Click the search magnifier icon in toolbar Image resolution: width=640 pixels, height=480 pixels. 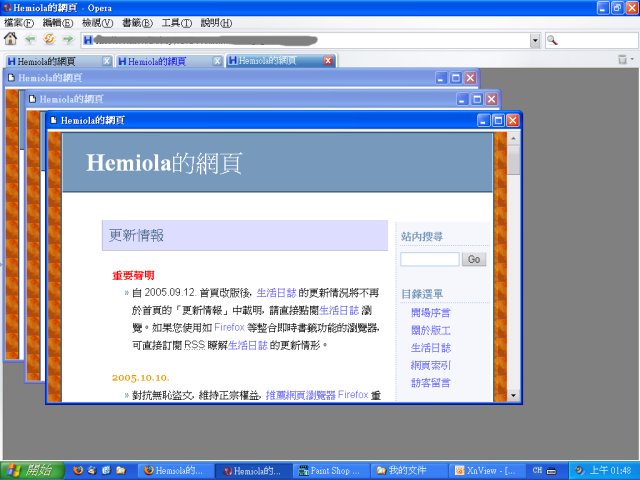point(552,40)
